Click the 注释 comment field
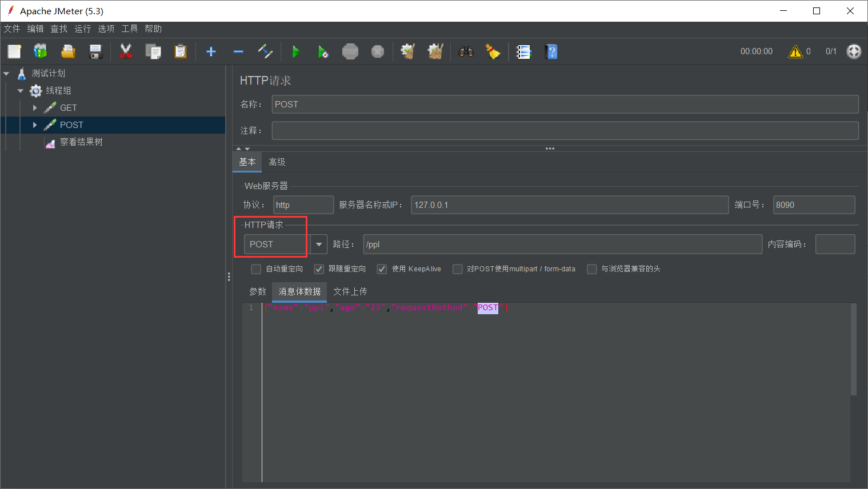 click(565, 131)
